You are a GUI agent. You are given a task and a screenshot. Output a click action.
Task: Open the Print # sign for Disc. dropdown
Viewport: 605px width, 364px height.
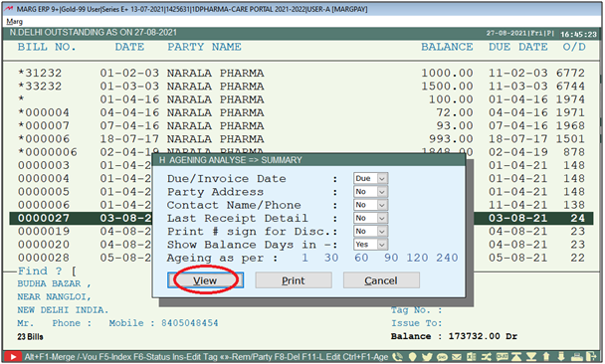[x=371, y=231]
